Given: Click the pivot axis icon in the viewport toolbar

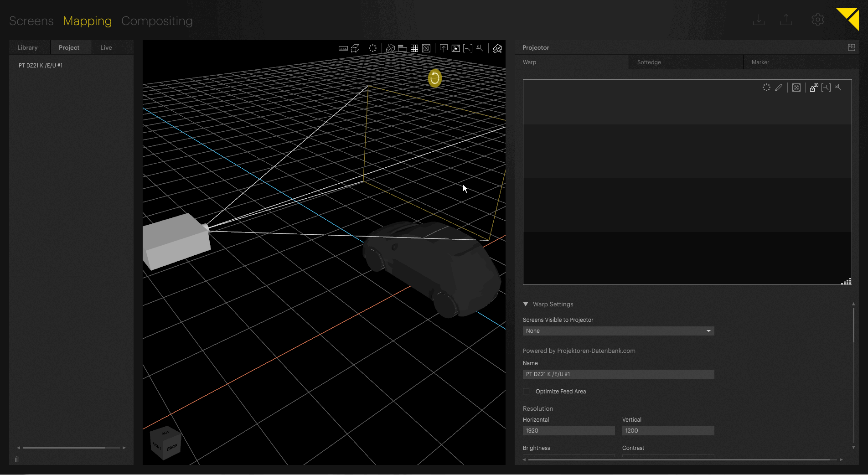Looking at the screenshot, I should [x=480, y=48].
